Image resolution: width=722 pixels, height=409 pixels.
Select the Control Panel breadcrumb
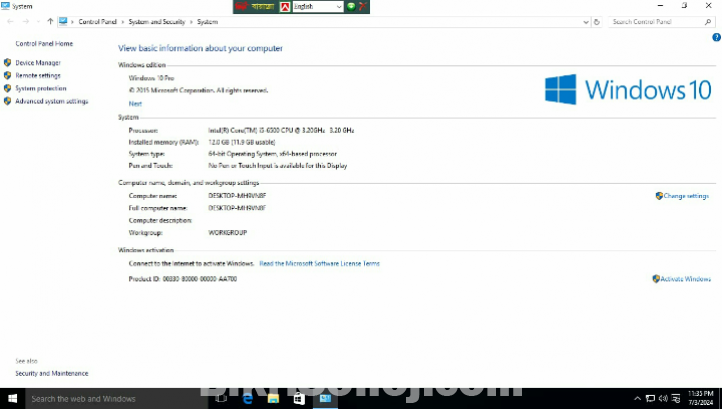pos(98,22)
